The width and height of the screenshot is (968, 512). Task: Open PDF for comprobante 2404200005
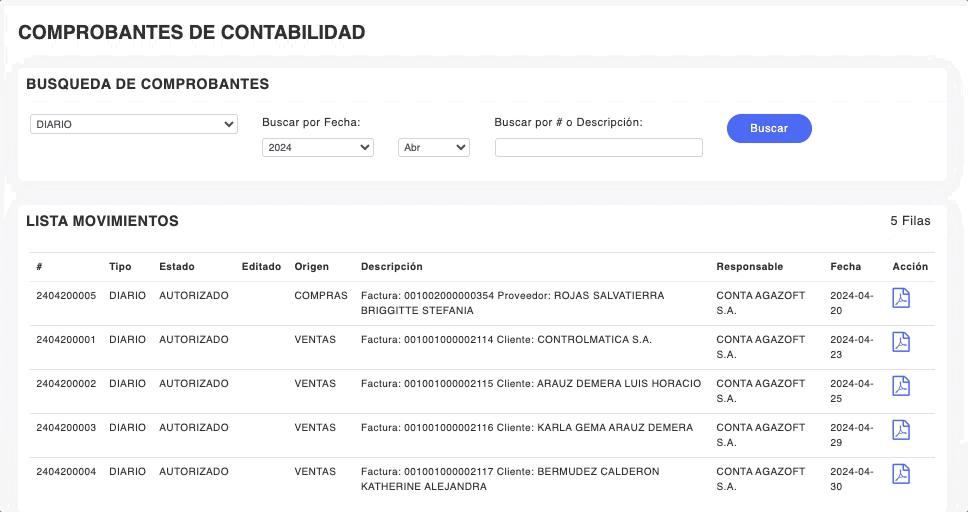(x=901, y=298)
